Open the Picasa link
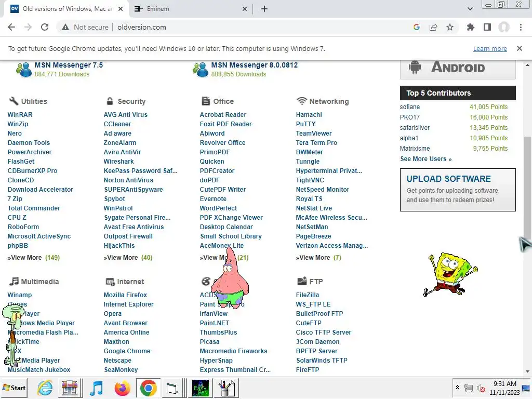This screenshot has height=399, width=532. click(x=209, y=342)
